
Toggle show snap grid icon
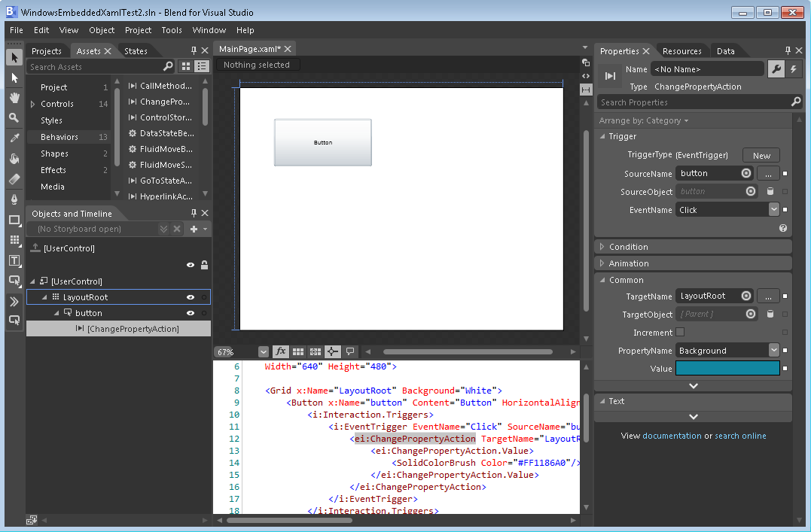pyautogui.click(x=298, y=351)
